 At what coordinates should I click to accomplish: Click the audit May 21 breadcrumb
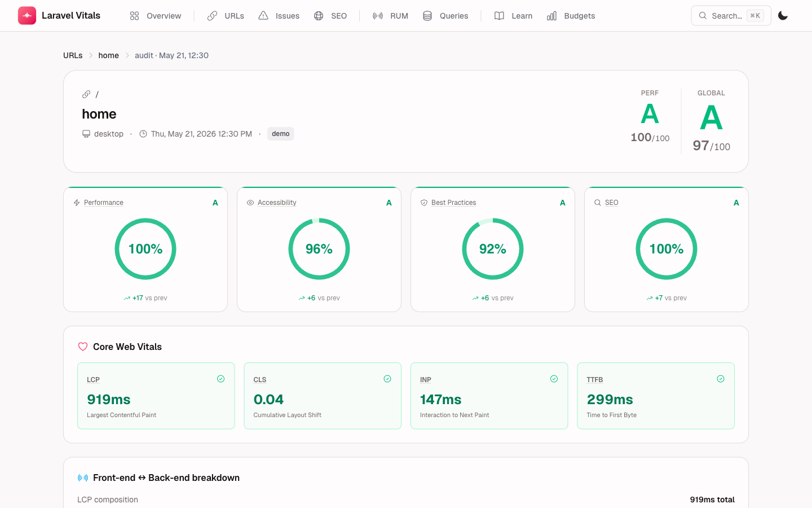[171, 55]
